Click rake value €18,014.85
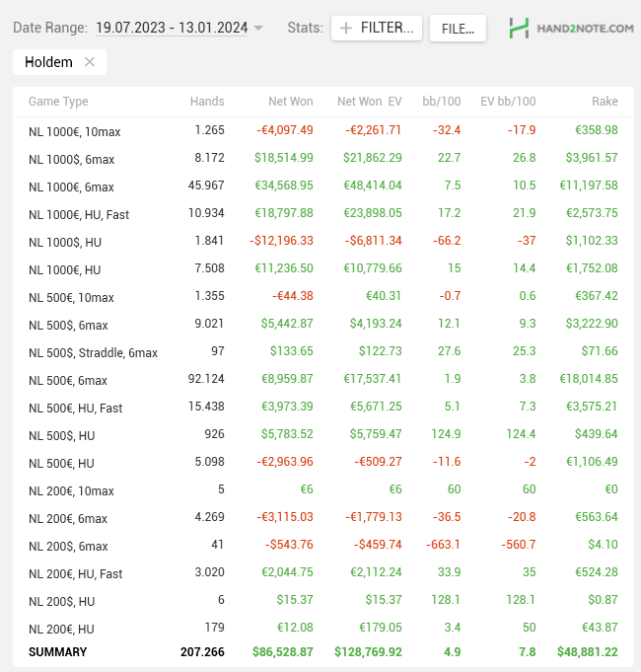The width and height of the screenshot is (641, 672). pos(589,379)
